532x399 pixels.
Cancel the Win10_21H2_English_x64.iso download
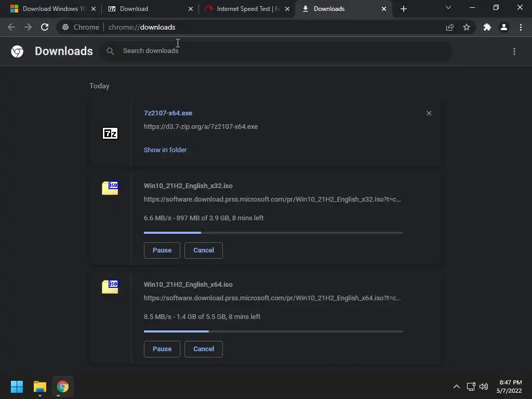[204, 349]
